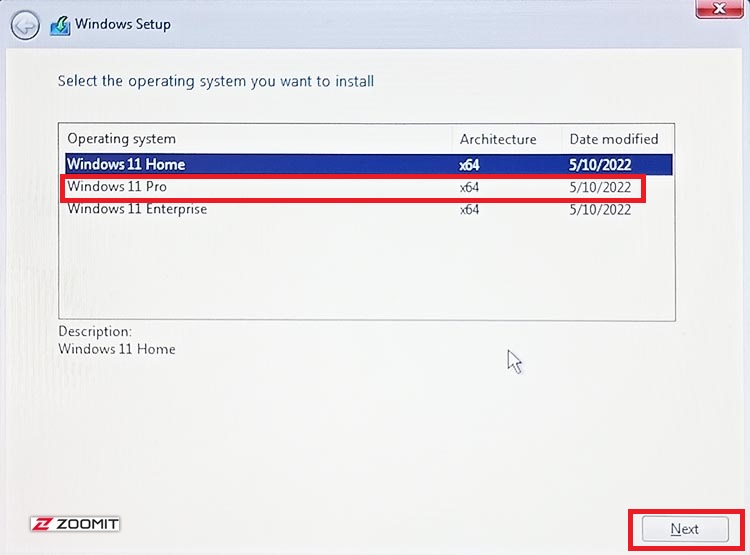750x555 pixels.
Task: Click x64 in the highlighted Home row
Action: pyautogui.click(x=469, y=165)
